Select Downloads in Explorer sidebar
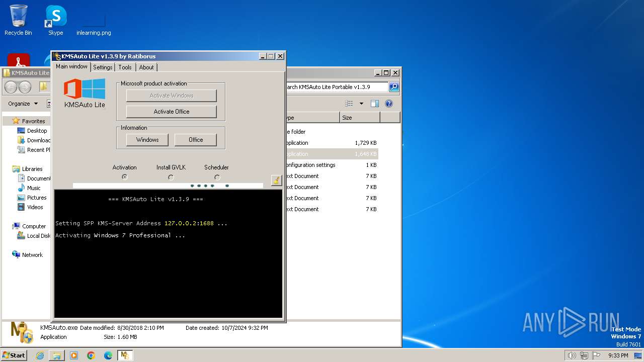 click(34, 140)
